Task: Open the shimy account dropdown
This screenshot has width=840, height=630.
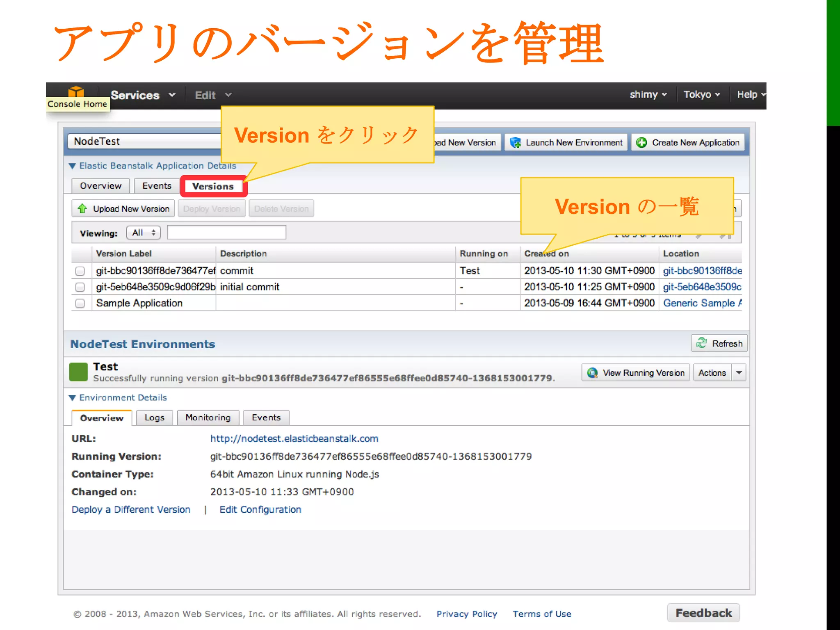Action: (648, 94)
